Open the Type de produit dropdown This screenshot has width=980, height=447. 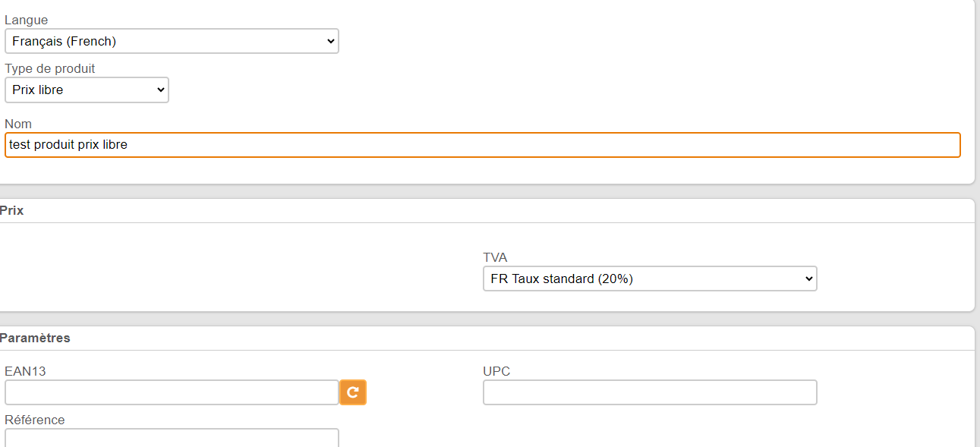(87, 90)
